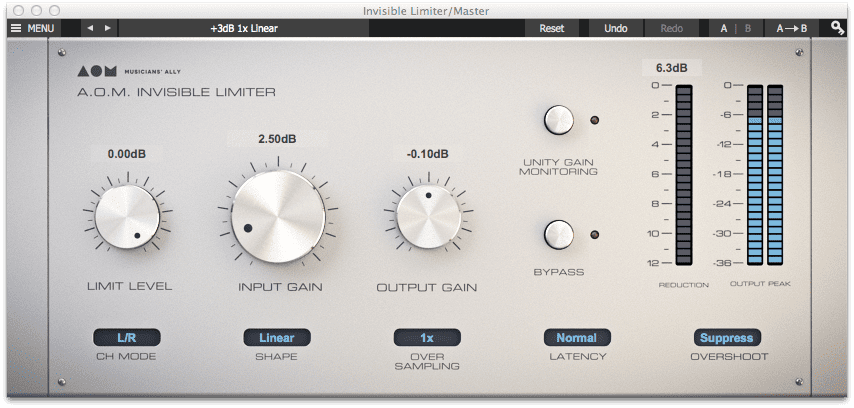This screenshot has width=854, height=408.
Task: Select the 0.00dB limit level value
Action: [x=127, y=154]
